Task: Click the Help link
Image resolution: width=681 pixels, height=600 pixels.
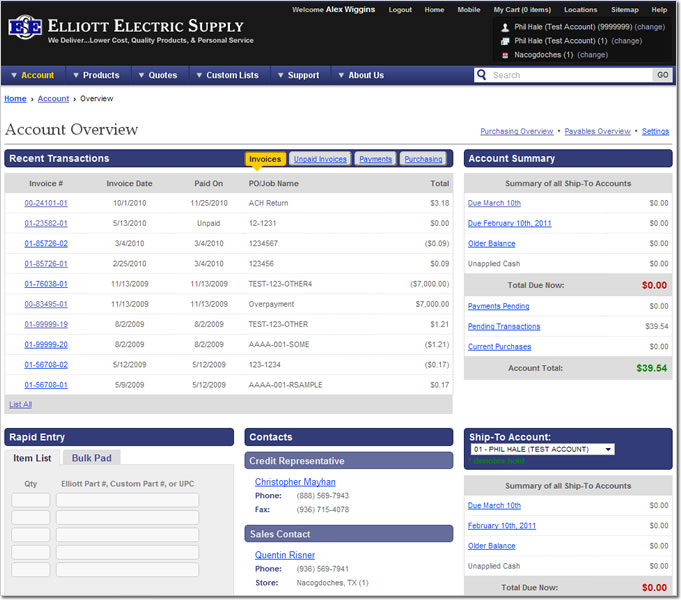Action: pyautogui.click(x=659, y=10)
